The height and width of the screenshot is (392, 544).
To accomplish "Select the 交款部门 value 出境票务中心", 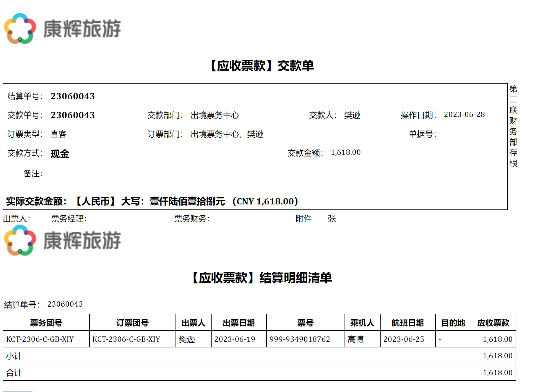I will tap(215, 115).
